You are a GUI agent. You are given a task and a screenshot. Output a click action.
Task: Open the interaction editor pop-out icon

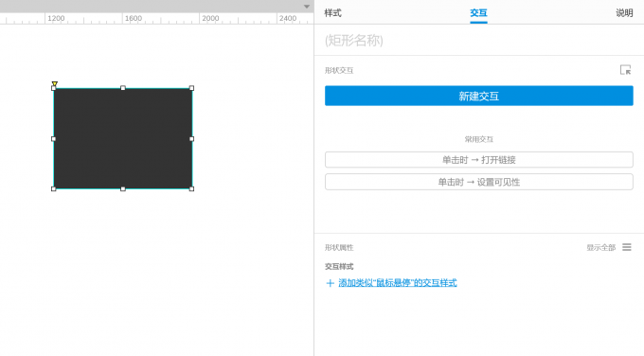(x=625, y=70)
